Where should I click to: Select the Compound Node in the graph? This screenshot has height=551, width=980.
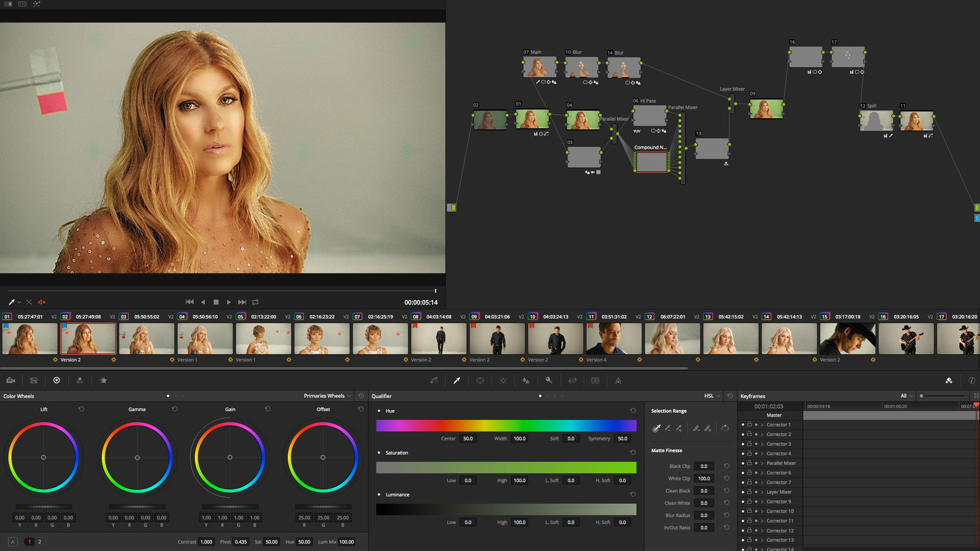point(652,162)
